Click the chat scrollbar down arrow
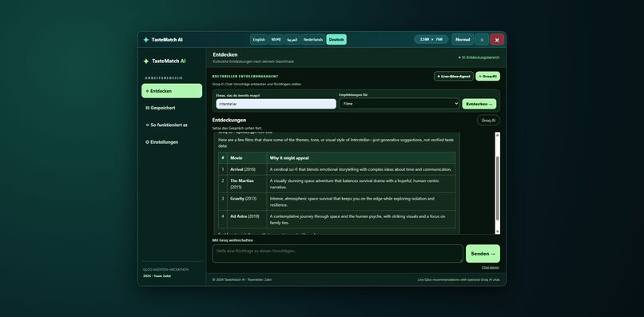The height and width of the screenshot is (317, 644). click(497, 232)
